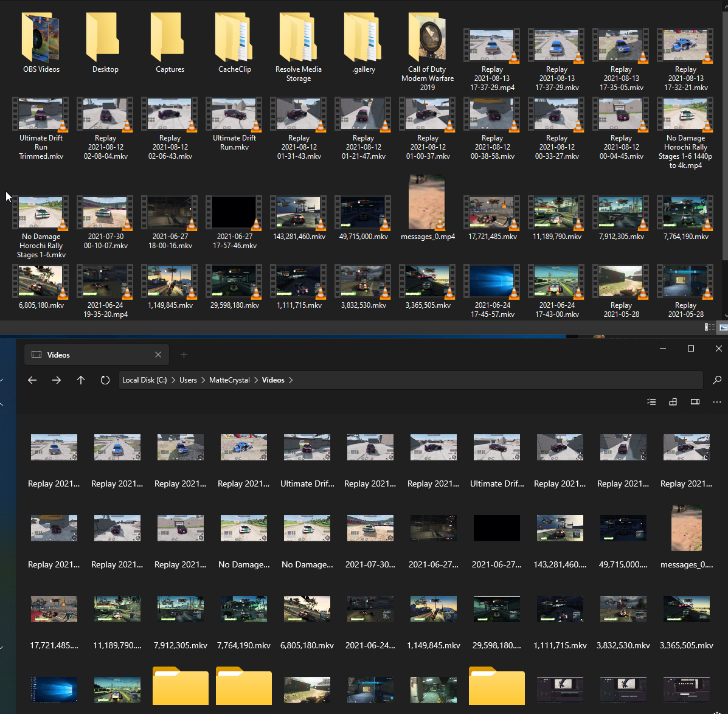Select messages_0... file in Videos window
Viewport: 728px width, 714px height.
687,536
